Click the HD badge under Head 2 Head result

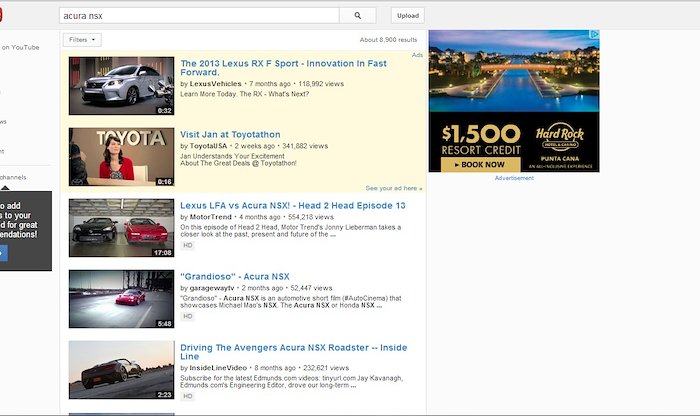[188, 245]
